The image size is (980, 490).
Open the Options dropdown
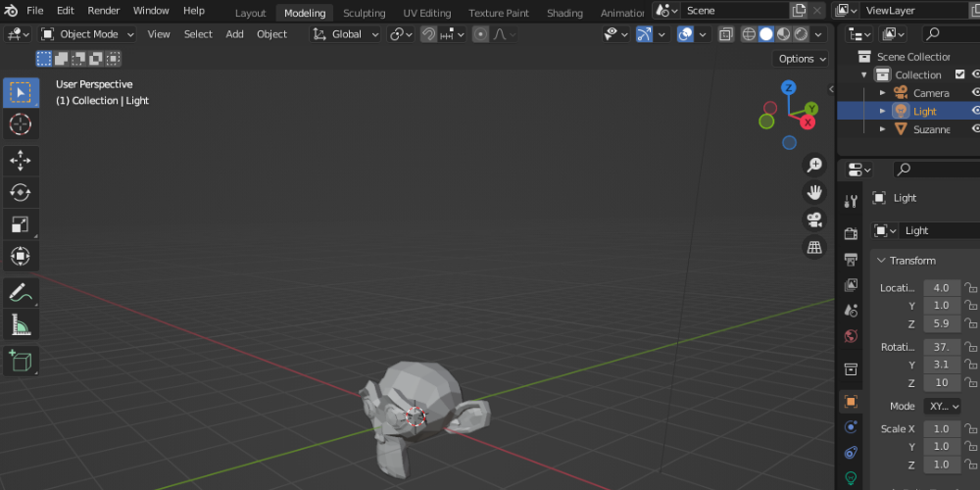click(x=801, y=59)
